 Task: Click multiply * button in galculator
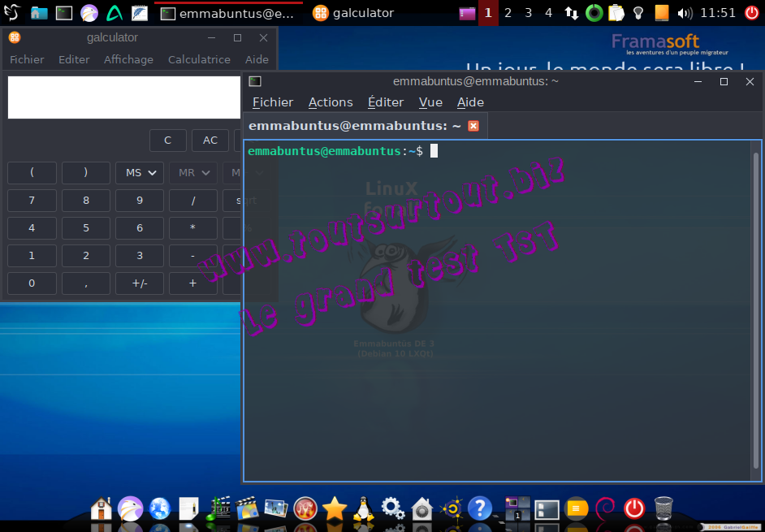[x=193, y=228]
